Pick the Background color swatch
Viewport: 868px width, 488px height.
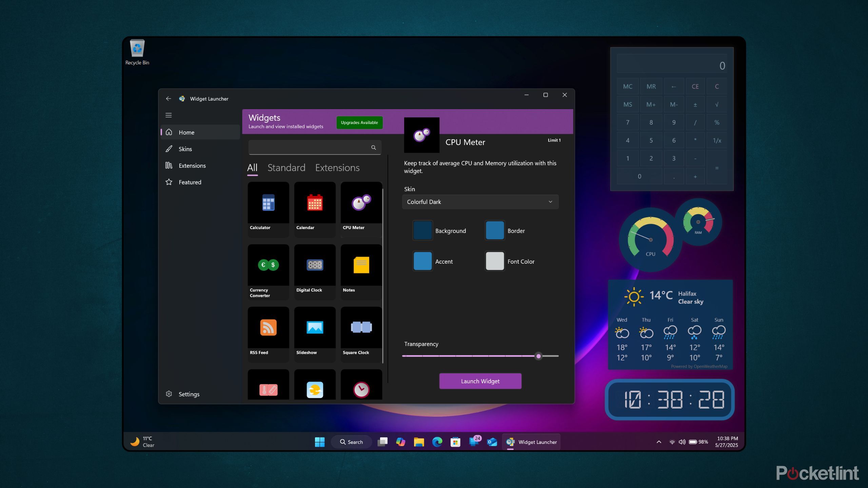point(422,231)
